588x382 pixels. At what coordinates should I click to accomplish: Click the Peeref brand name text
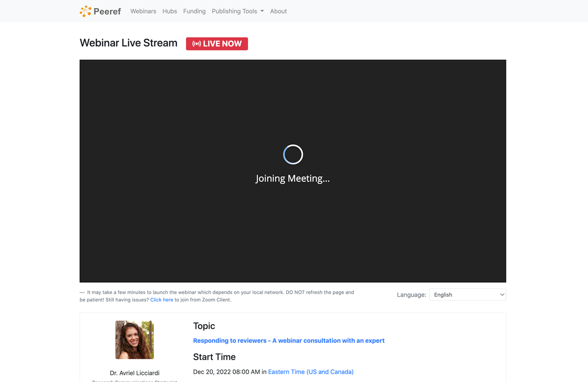(107, 11)
